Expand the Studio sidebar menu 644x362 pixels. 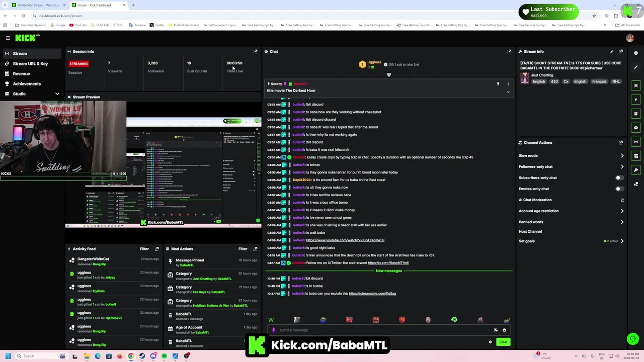[x=57, y=94]
